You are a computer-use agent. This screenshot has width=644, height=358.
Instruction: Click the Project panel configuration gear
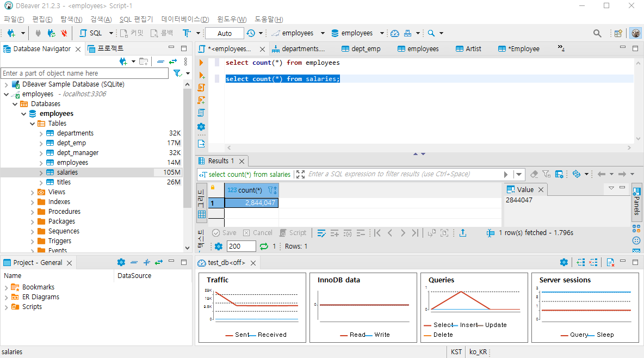(121, 262)
